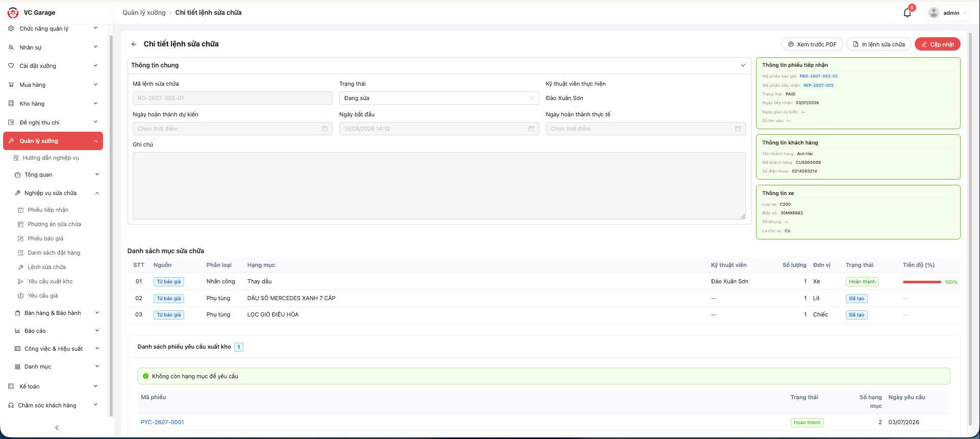Click the Kho hàng sidebar icon

[x=11, y=104]
